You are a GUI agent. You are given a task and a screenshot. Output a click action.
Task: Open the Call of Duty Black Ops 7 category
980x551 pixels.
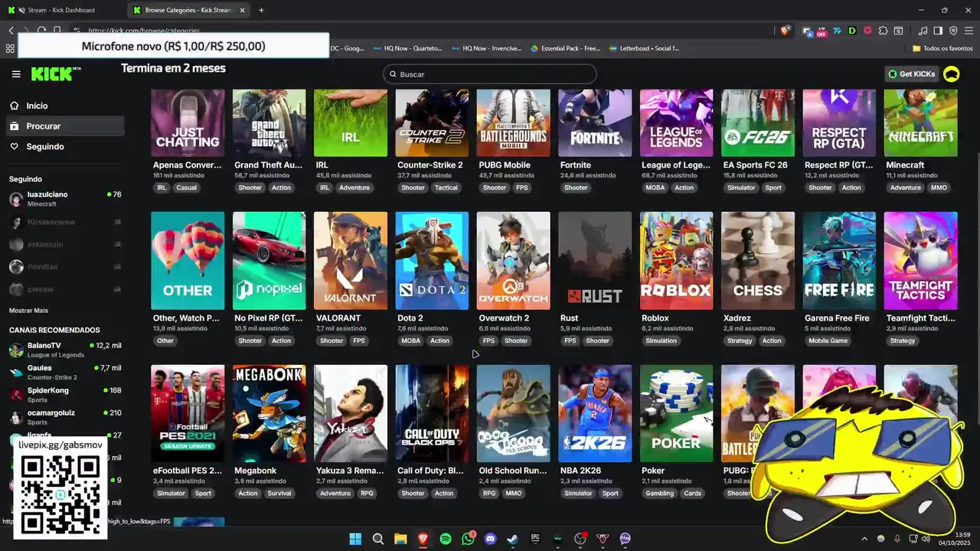pos(432,413)
